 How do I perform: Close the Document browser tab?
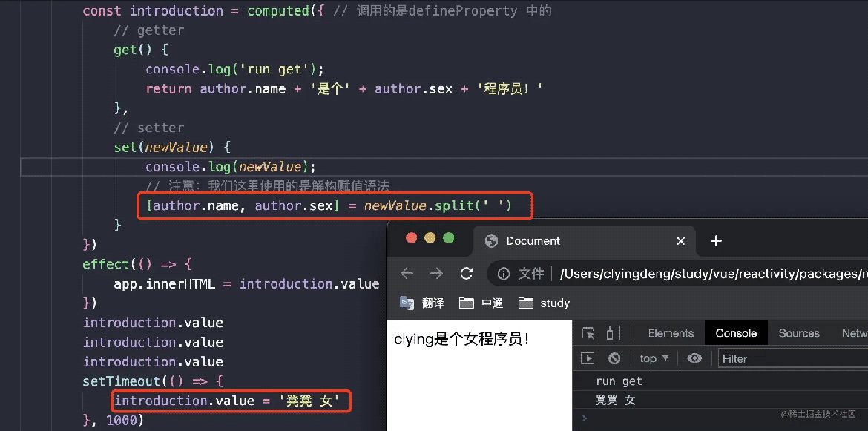click(681, 241)
